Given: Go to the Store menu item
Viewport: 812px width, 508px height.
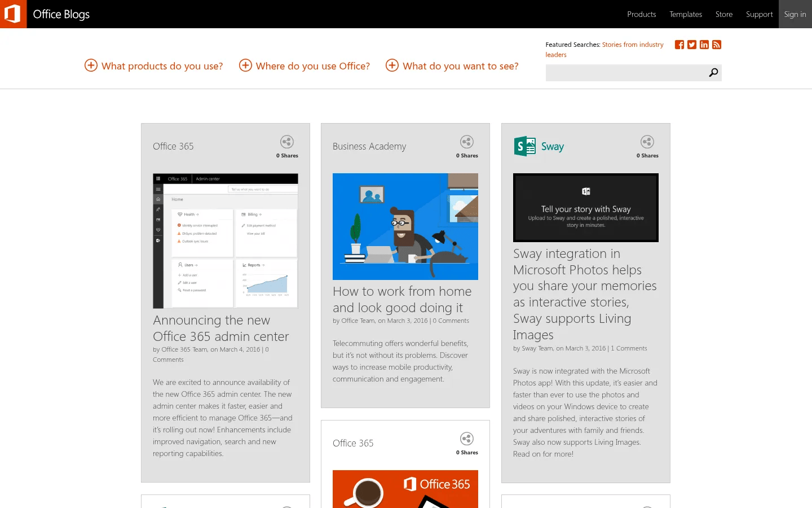Looking at the screenshot, I should (x=724, y=14).
